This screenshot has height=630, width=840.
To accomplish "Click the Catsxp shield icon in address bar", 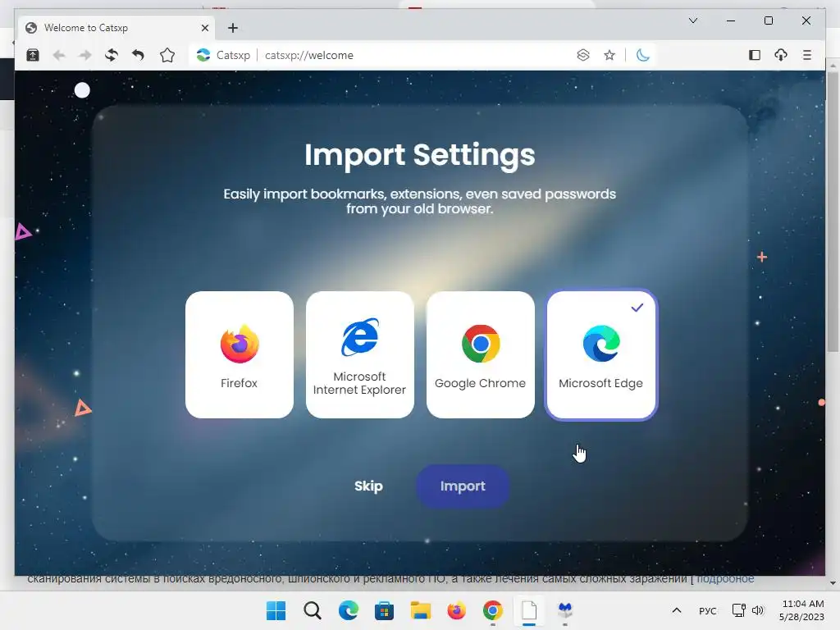I will pyautogui.click(x=583, y=55).
